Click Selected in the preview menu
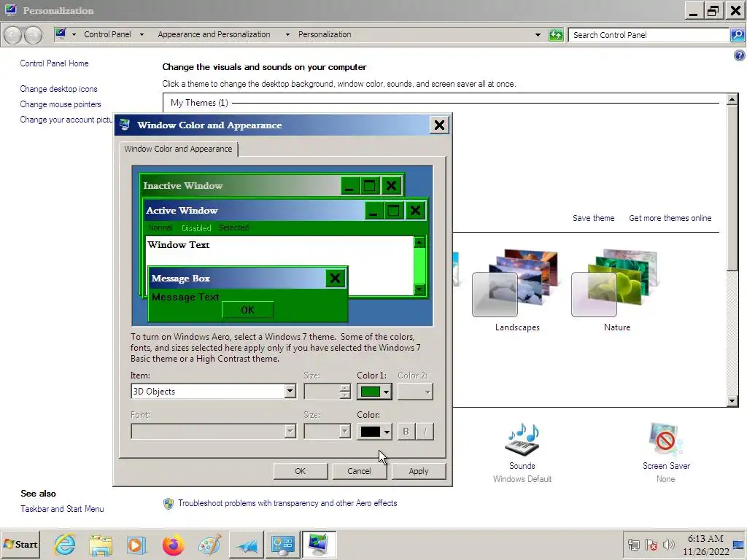Image resolution: width=747 pixels, height=560 pixels. pyautogui.click(x=233, y=227)
